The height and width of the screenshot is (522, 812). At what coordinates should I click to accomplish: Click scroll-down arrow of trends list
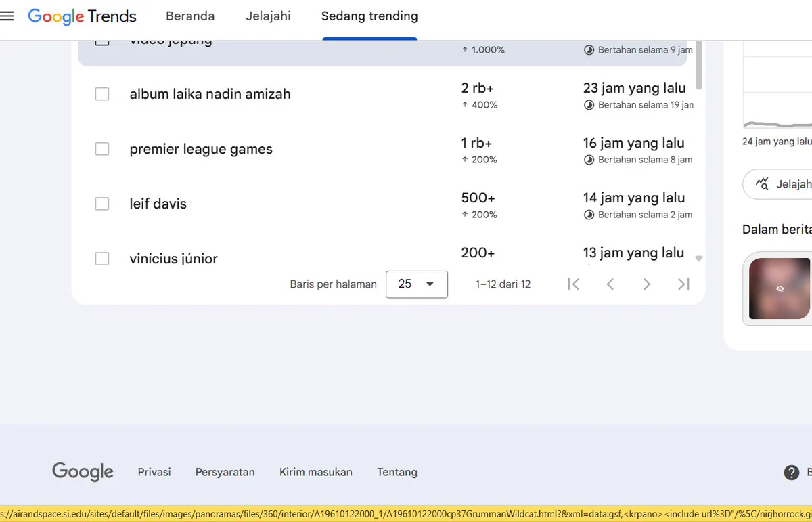[699, 258]
